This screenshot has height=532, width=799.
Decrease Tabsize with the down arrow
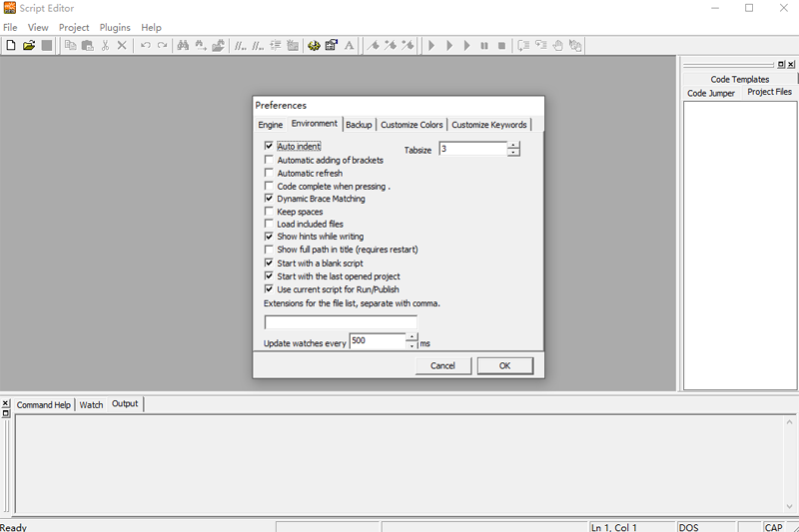click(513, 153)
